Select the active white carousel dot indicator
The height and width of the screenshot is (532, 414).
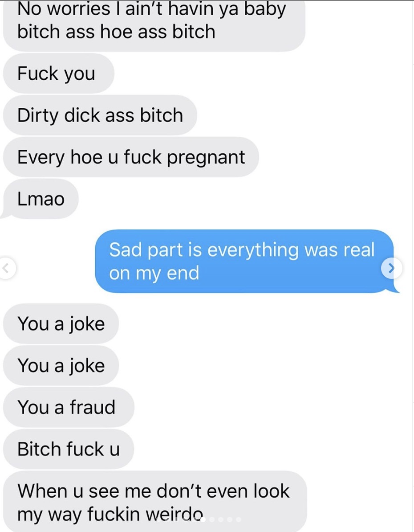click(203, 520)
